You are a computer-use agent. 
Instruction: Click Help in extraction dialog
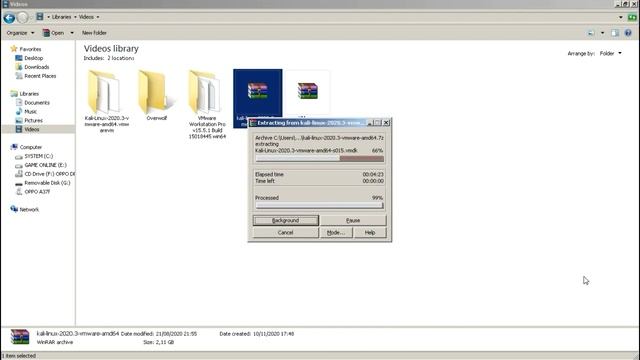point(370,233)
